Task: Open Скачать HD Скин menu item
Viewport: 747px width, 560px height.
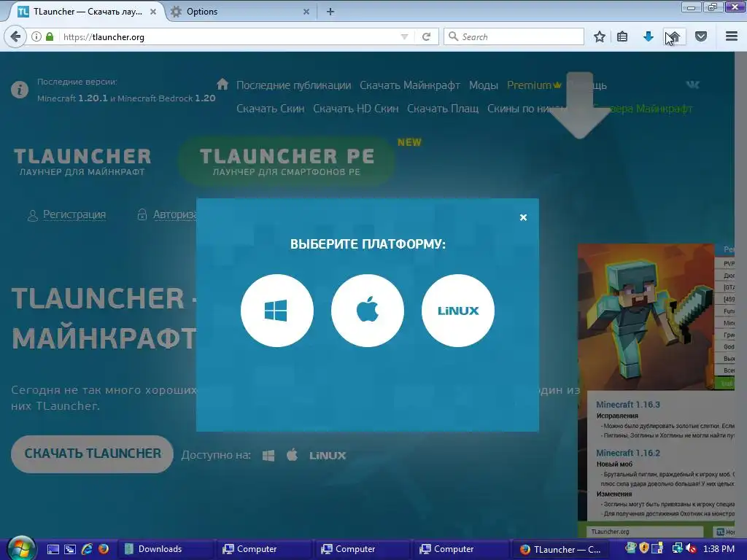Action: coord(356,109)
